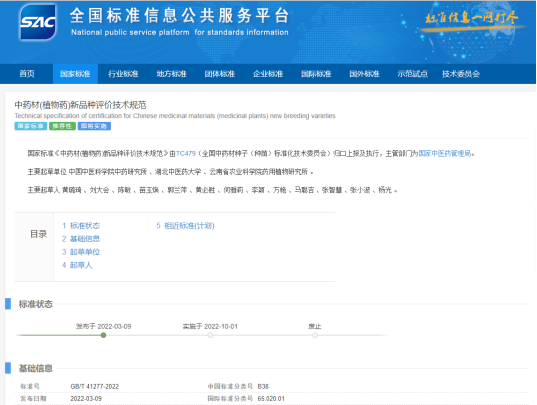Viewport: 537px width, 405px height.
Task: Click the ICS code 65.020.01
Action: click(271, 398)
